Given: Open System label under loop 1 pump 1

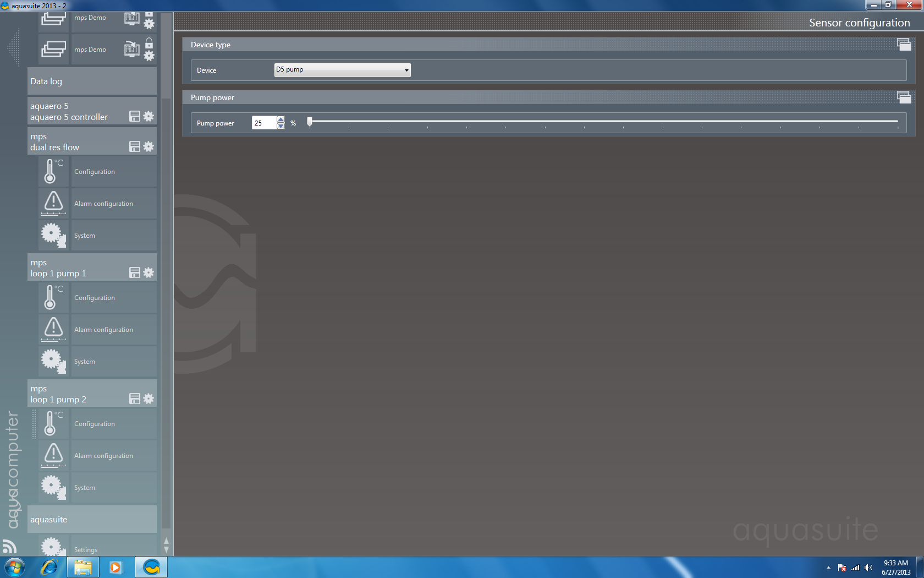Looking at the screenshot, I should [85, 362].
